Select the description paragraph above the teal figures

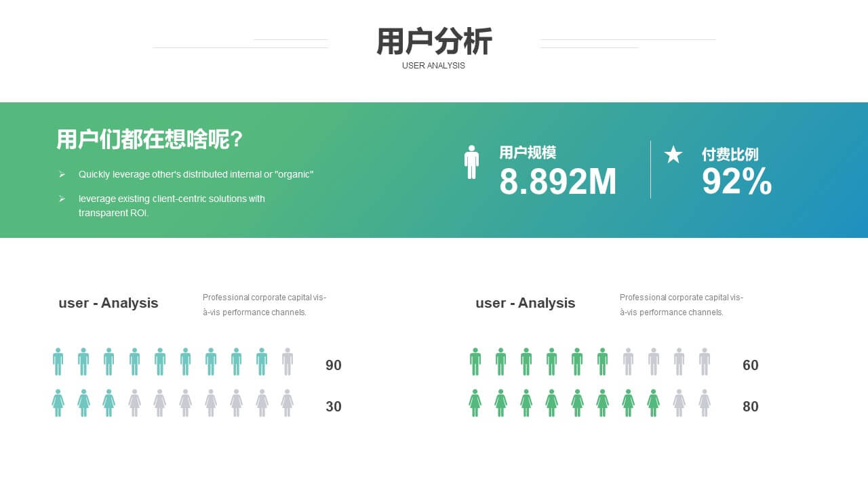click(x=264, y=305)
